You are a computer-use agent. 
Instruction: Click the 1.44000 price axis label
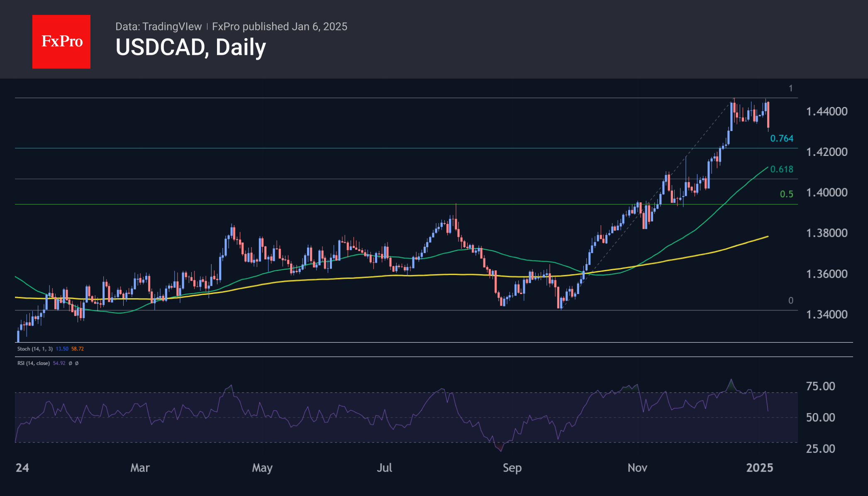click(x=827, y=111)
